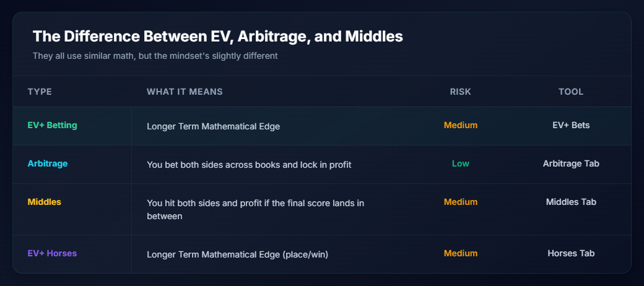This screenshot has height=286, width=644.
Task: Click the TYPE column header
Action: tap(40, 92)
